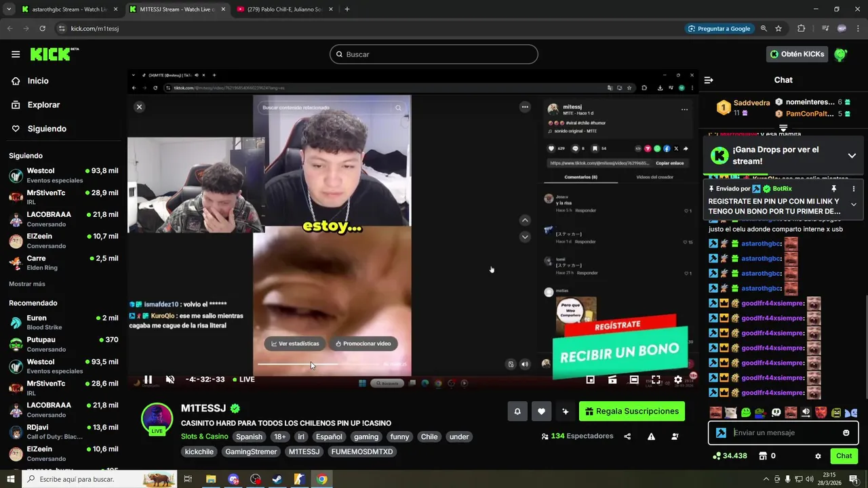Open the channel points shop icon

(x=763, y=456)
